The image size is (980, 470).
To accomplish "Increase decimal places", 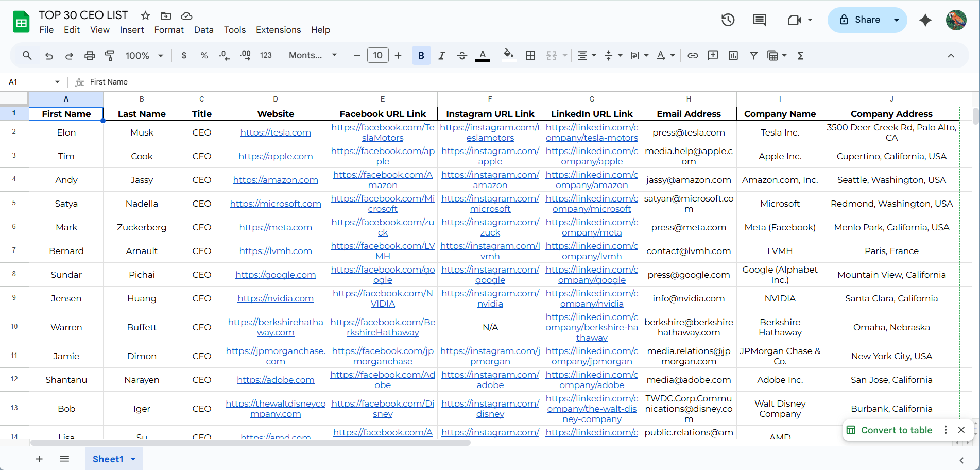I will click(x=245, y=56).
